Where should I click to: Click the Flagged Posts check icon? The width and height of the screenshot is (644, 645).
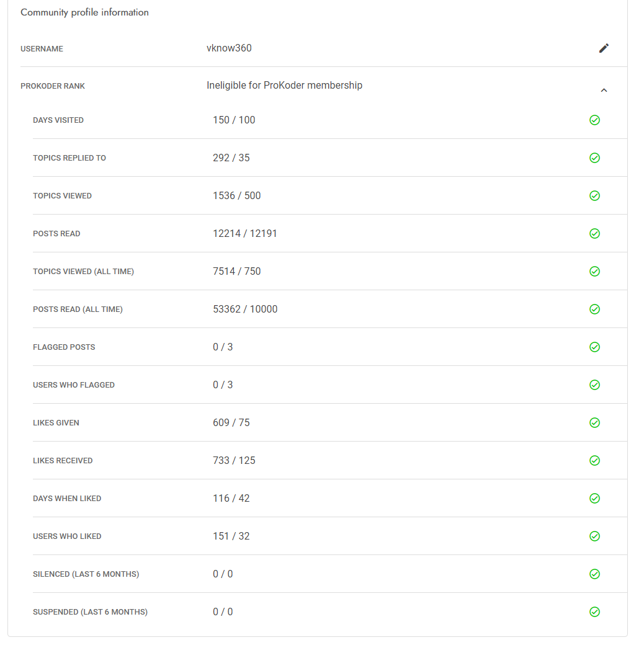tap(594, 347)
